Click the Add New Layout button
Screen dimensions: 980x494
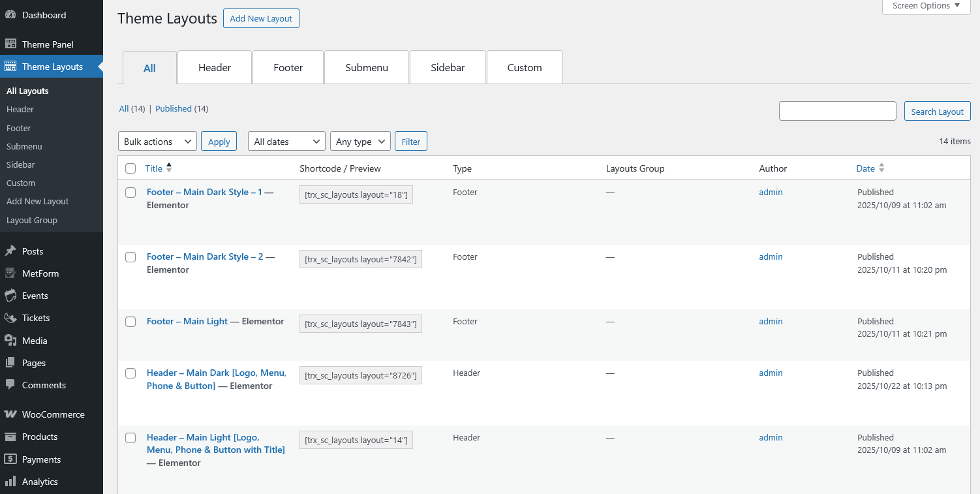click(x=261, y=18)
